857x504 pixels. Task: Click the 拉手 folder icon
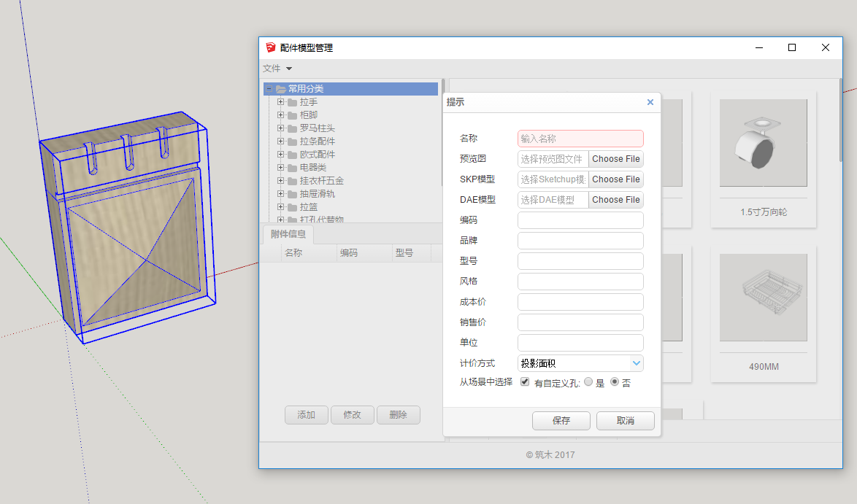292,102
